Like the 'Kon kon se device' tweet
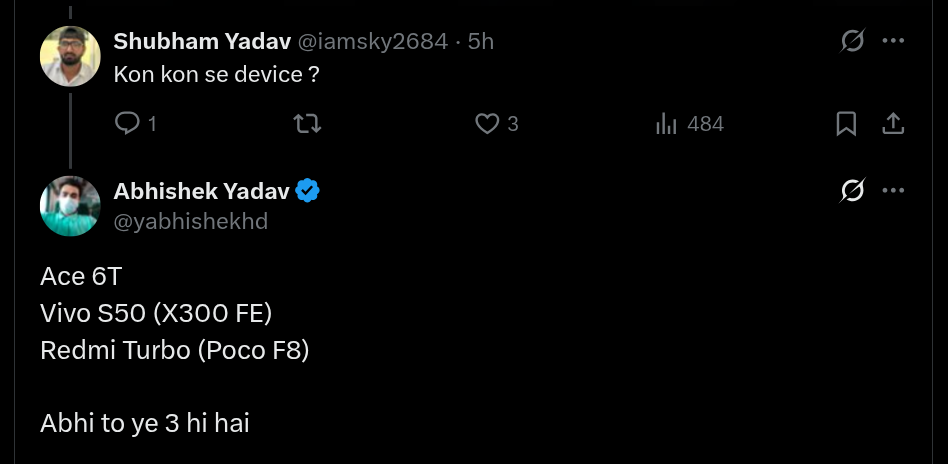Screen dimensions: 948x464 [487, 124]
